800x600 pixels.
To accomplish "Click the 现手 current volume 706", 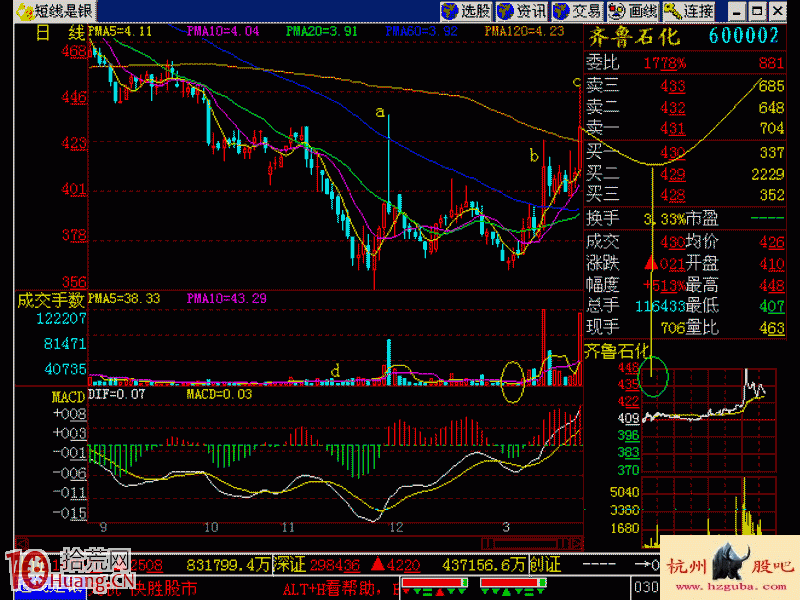I will coord(673,328).
